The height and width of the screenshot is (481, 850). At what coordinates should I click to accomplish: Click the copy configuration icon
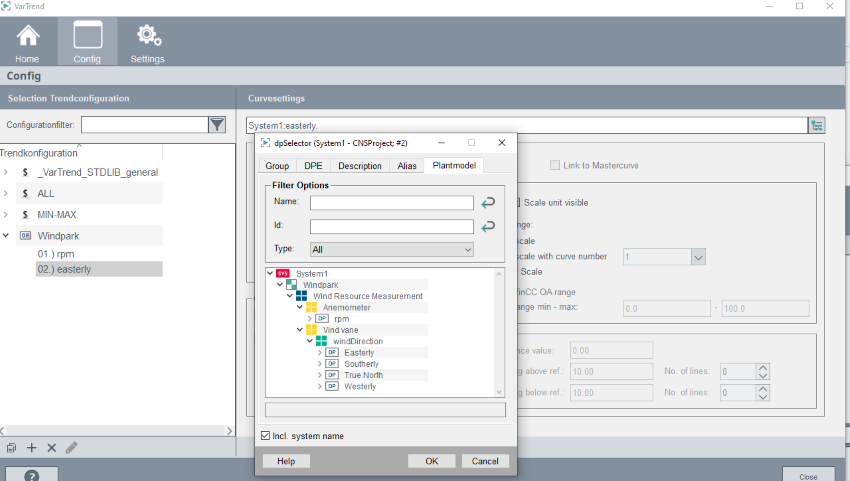coord(11,448)
